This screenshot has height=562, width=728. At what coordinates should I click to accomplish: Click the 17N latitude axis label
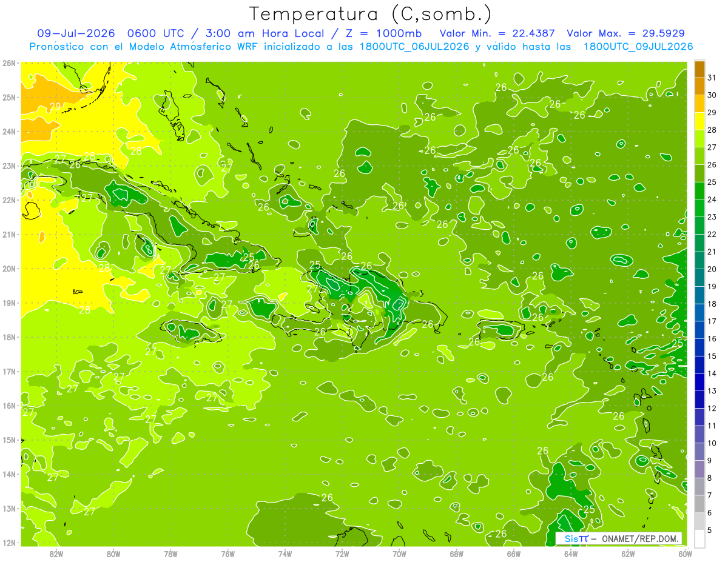[x=8, y=371]
